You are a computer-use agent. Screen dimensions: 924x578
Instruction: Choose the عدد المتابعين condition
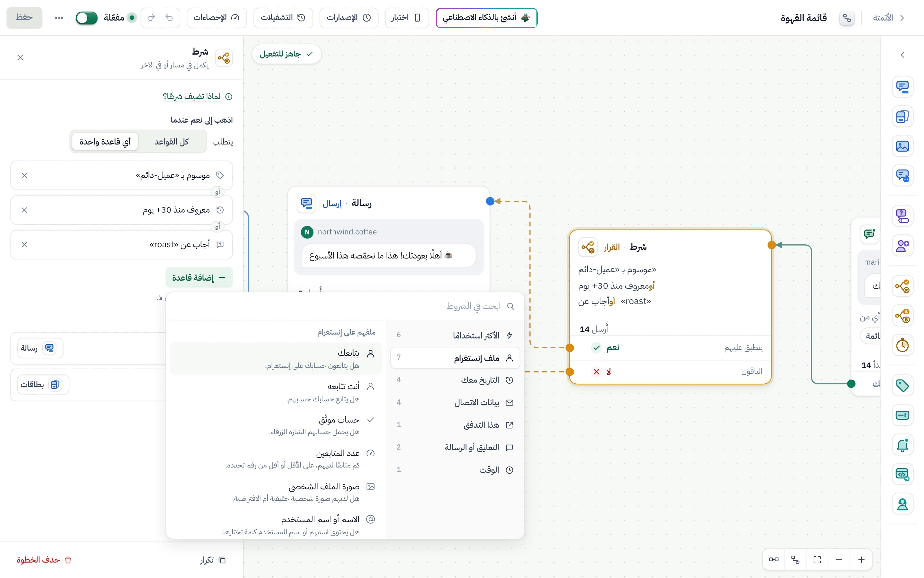click(x=276, y=458)
